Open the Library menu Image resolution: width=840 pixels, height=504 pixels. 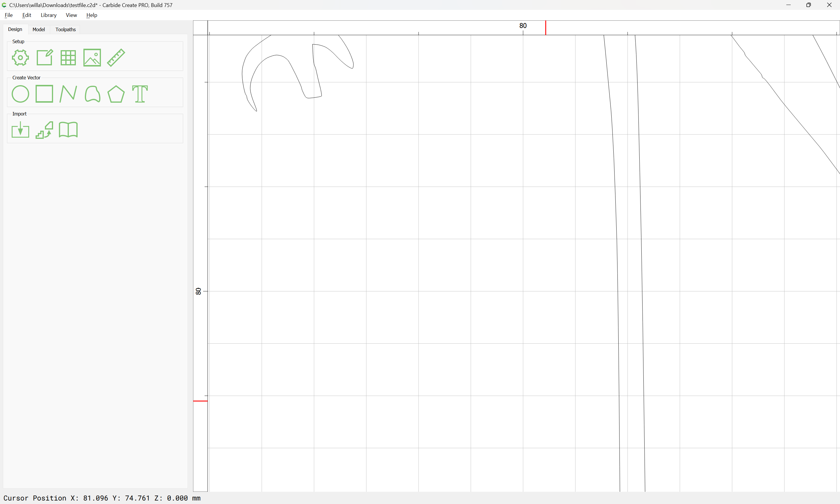[x=48, y=15]
